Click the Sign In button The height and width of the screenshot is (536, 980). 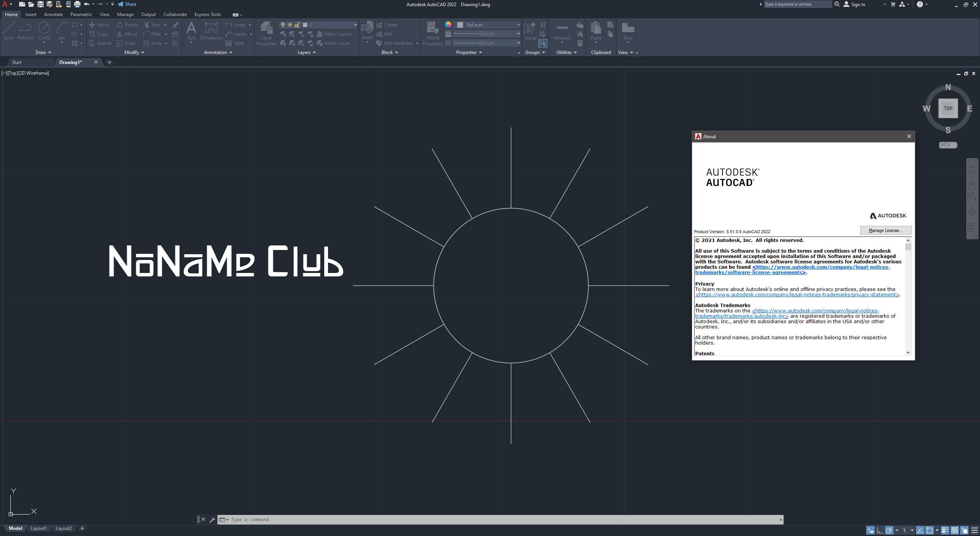854,4
